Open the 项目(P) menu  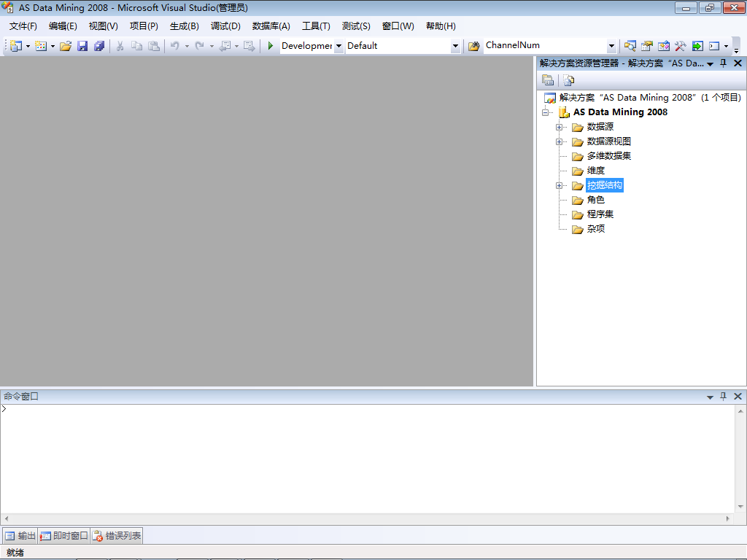pos(144,26)
